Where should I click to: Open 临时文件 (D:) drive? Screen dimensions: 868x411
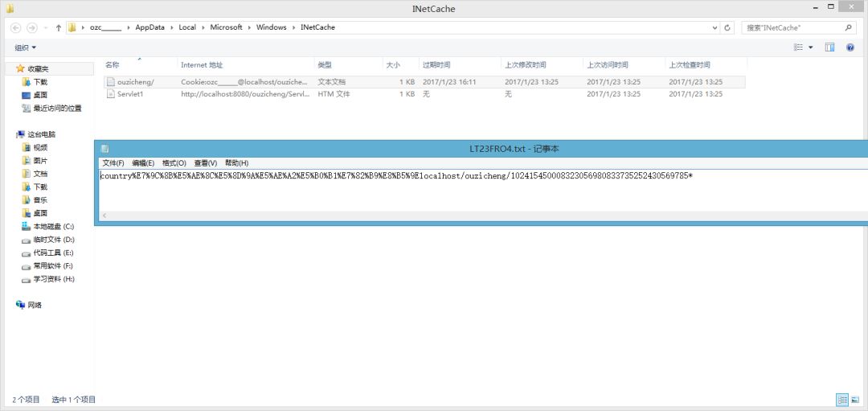coord(54,240)
